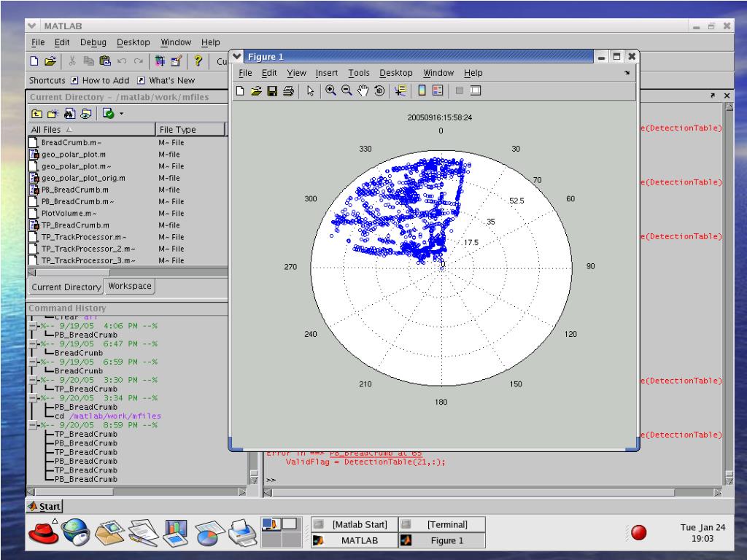Click the cd /matlab/work/mfiles history entry
Screen dimensions: 747x560
(x=108, y=416)
